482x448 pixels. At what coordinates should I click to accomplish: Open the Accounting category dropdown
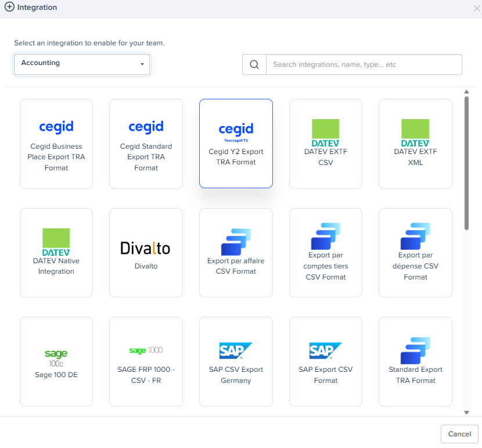coord(82,64)
